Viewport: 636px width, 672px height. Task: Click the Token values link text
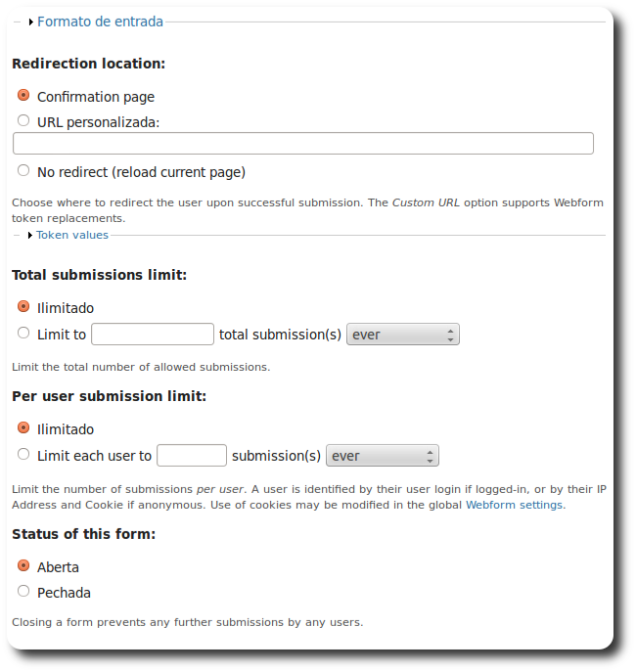coord(72,235)
